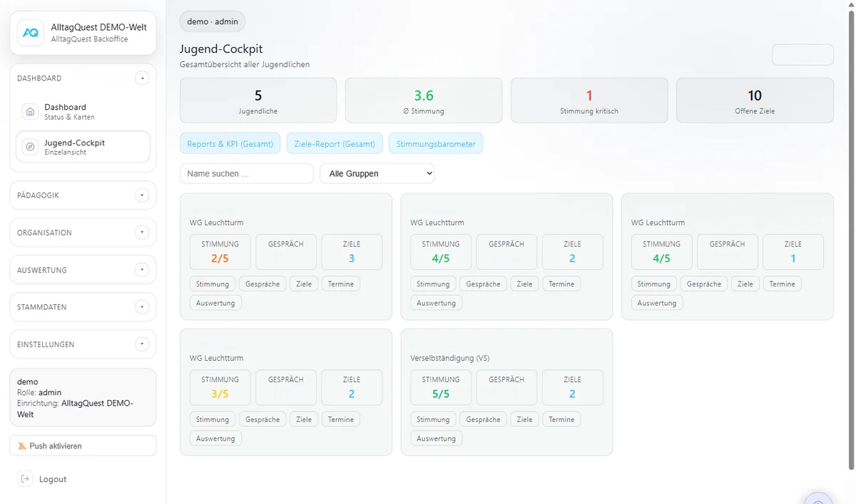Expand the AUSWERTUNG section arrow
This screenshot has height=504, width=856.
[x=142, y=270]
